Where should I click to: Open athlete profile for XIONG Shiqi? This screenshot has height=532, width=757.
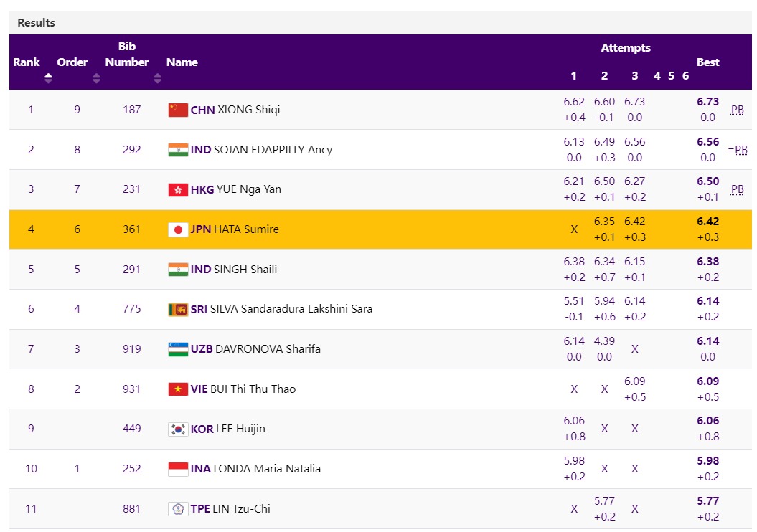[x=248, y=110]
